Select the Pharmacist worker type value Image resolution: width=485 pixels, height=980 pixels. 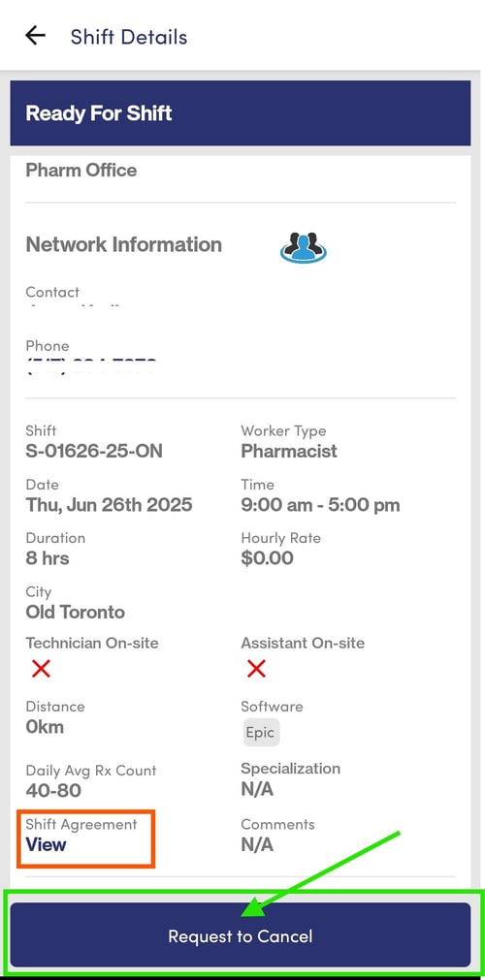[x=289, y=452]
